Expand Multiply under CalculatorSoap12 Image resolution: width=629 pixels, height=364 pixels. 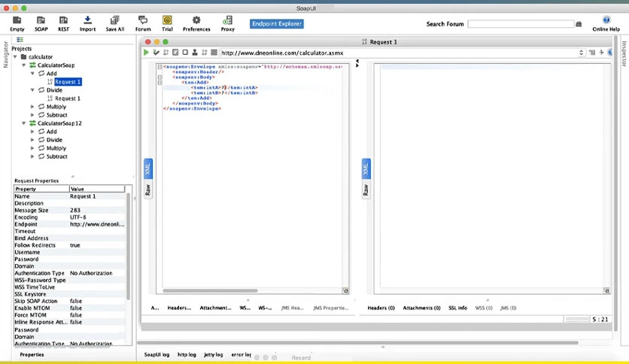(32, 148)
